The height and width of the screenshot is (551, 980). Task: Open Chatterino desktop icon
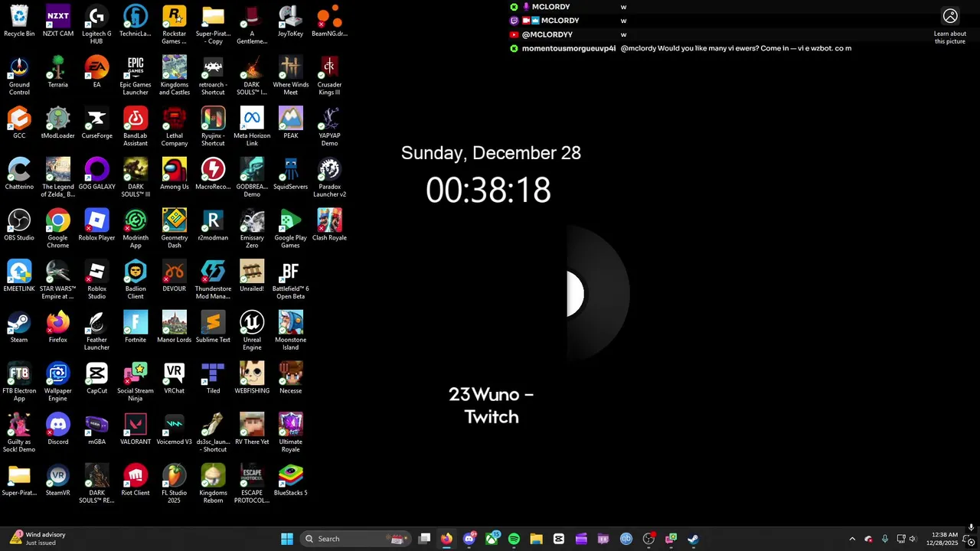(19, 174)
